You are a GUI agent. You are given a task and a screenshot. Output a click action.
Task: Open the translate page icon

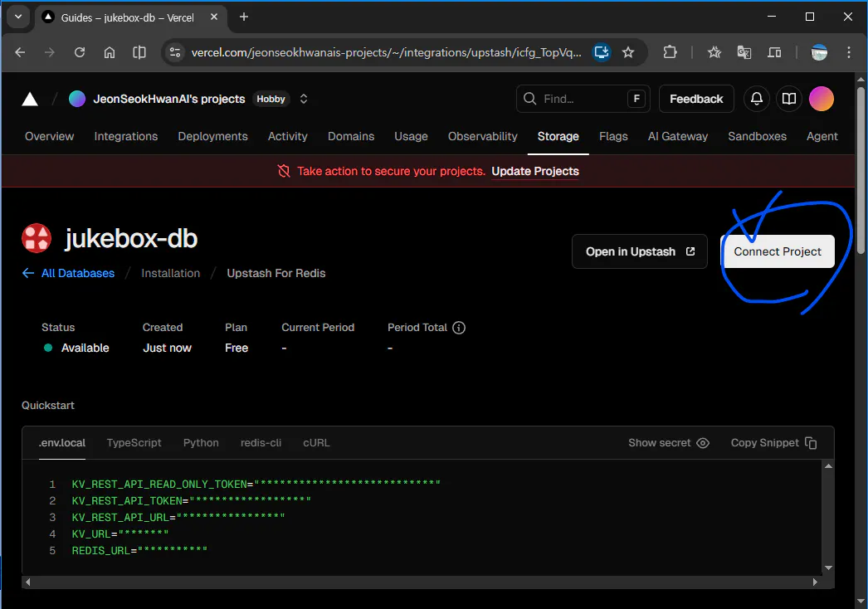coord(744,52)
